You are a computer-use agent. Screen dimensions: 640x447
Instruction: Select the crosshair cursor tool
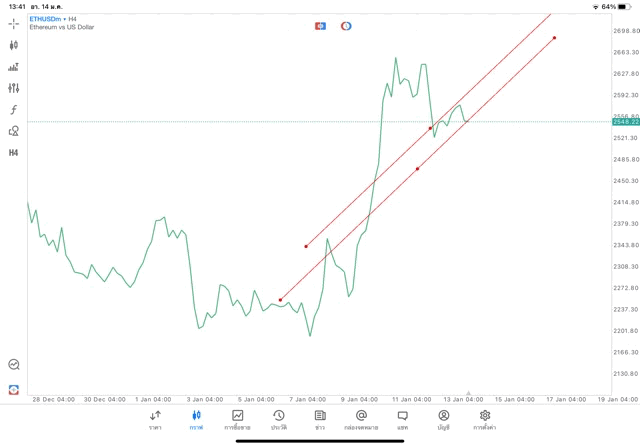coord(14,23)
